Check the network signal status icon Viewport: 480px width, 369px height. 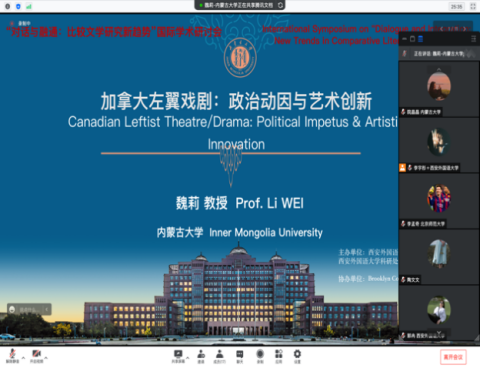[29, 6]
